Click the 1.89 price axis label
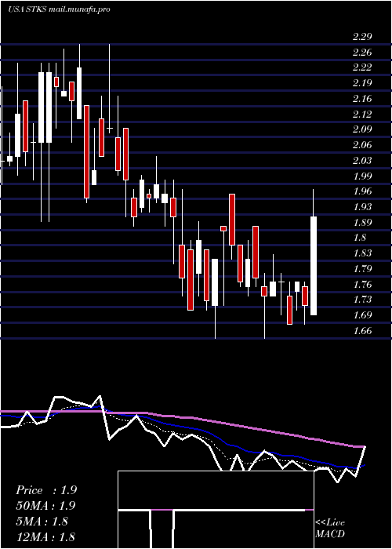This screenshot has width=392, height=549. [x=362, y=222]
